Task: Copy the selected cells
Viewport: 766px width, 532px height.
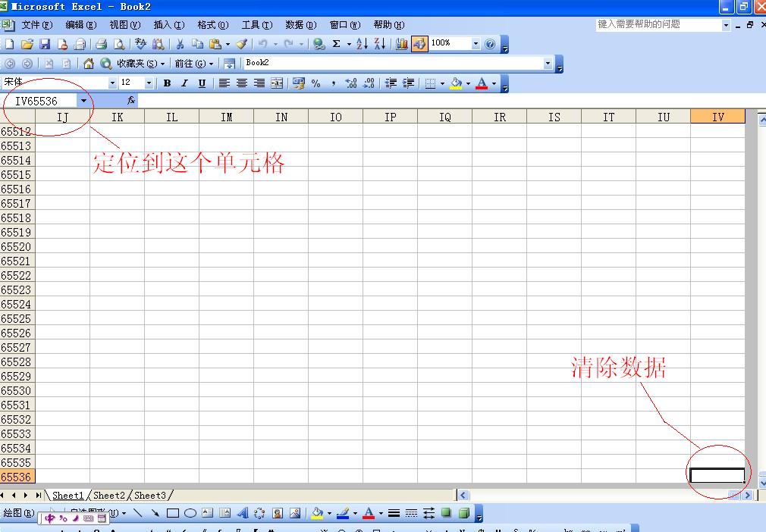Action: click(197, 44)
